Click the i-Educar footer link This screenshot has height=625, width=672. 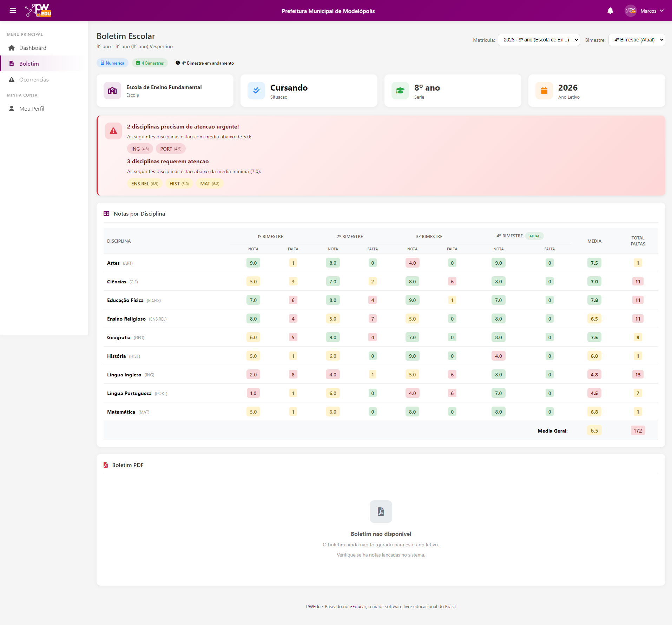coord(358,606)
